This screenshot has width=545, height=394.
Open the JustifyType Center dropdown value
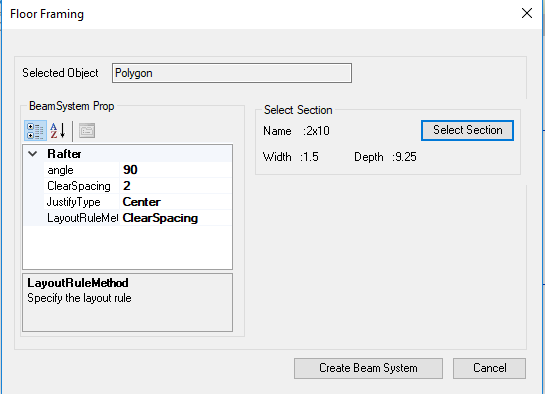pyautogui.click(x=176, y=202)
